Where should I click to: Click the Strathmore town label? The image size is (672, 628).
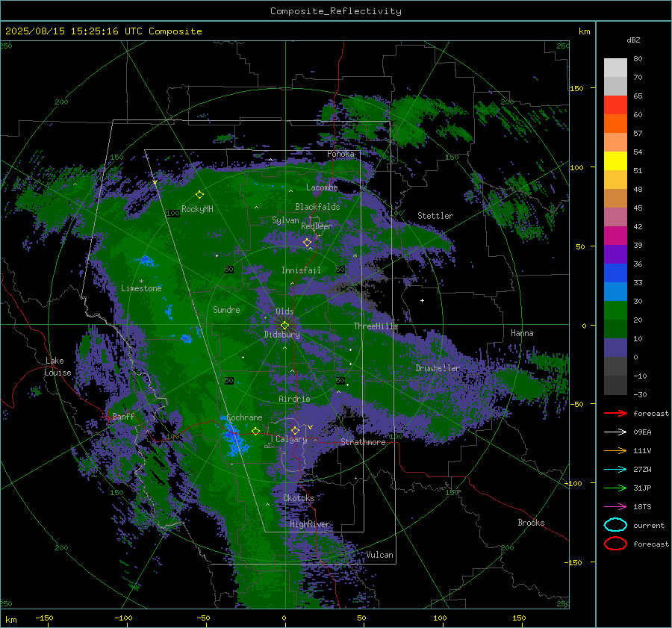(x=363, y=442)
